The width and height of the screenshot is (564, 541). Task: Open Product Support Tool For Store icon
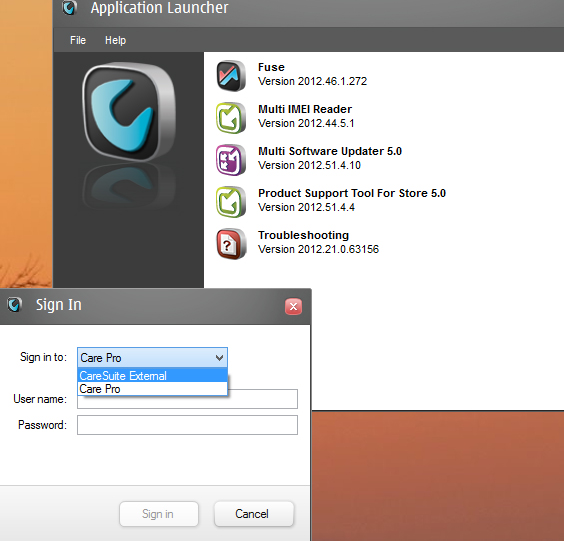(x=231, y=202)
